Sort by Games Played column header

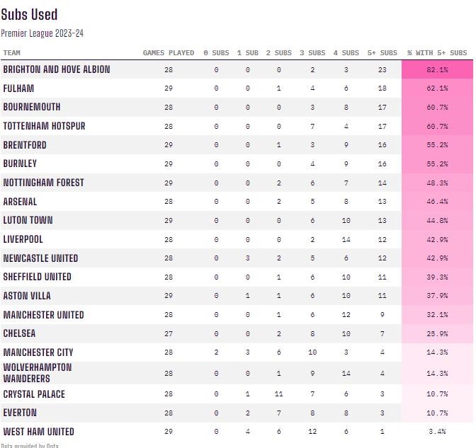pyautogui.click(x=169, y=53)
